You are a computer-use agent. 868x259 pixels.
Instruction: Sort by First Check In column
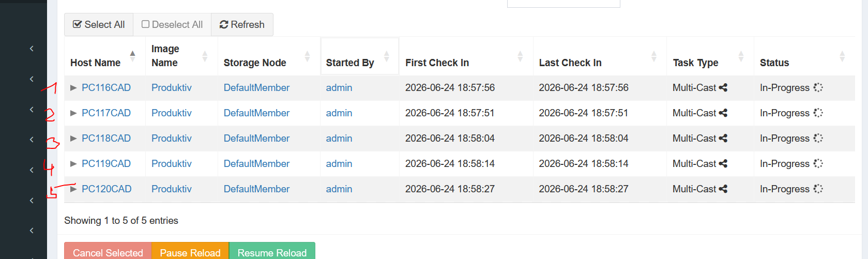pyautogui.click(x=466, y=56)
